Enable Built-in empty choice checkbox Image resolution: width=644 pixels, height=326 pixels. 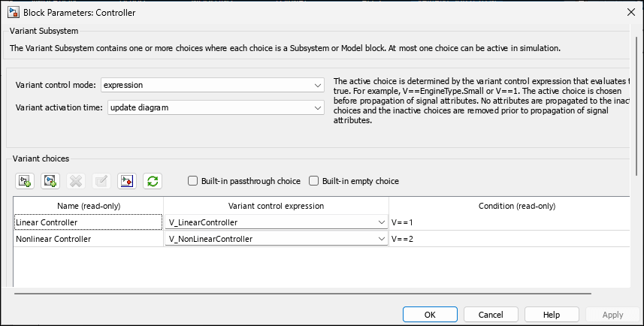point(315,181)
